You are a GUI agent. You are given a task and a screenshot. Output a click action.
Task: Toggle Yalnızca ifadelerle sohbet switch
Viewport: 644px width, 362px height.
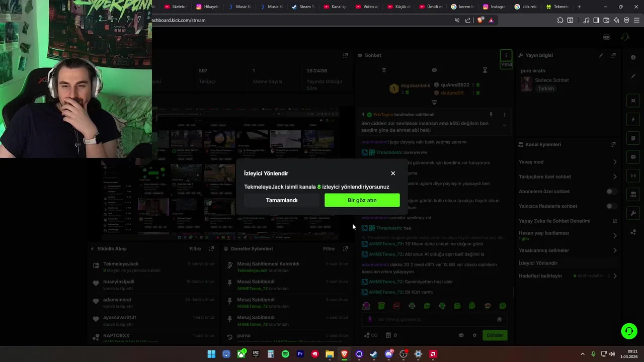(611, 206)
